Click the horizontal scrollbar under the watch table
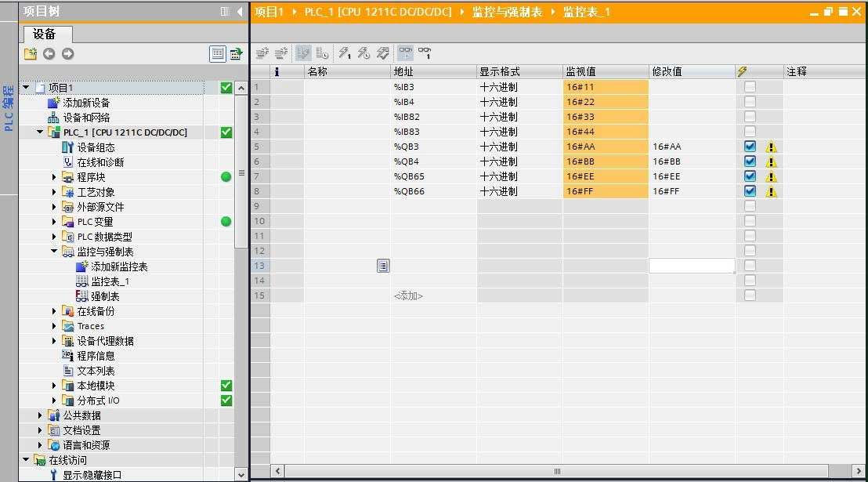 click(x=557, y=471)
